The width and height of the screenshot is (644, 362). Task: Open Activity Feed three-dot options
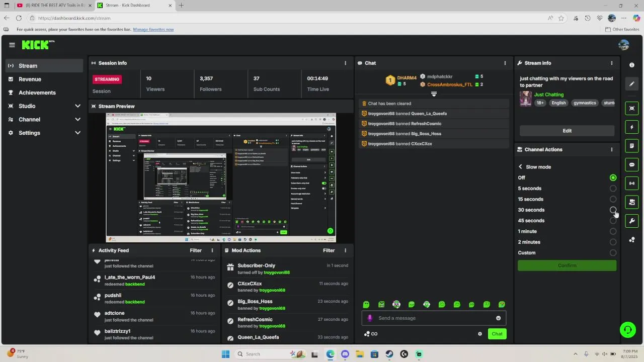(212, 250)
